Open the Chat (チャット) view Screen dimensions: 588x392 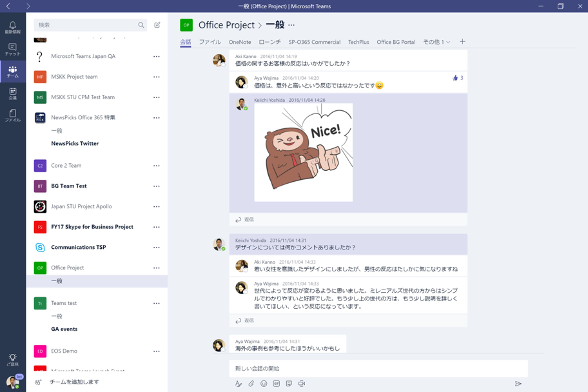[x=12, y=50]
